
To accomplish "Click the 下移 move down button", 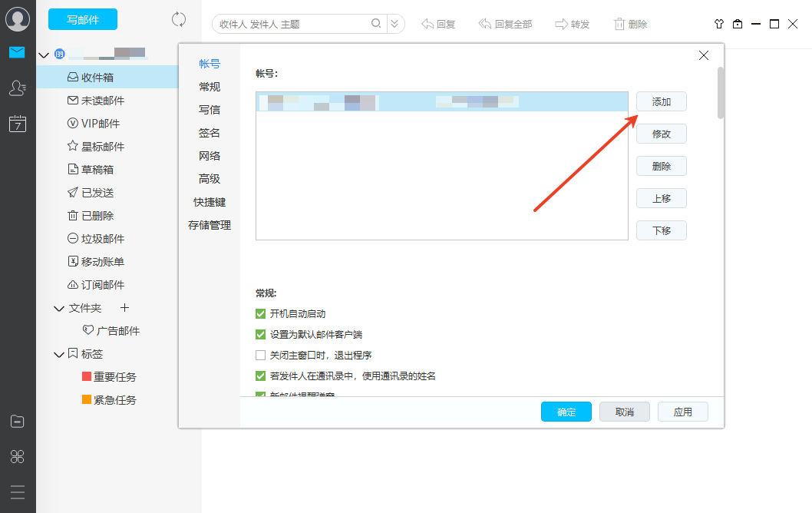I will click(662, 230).
